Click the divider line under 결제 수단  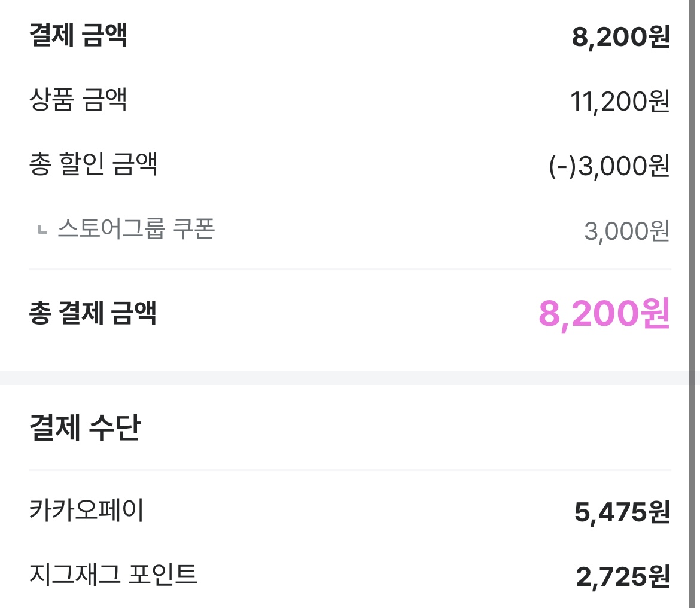click(x=350, y=470)
